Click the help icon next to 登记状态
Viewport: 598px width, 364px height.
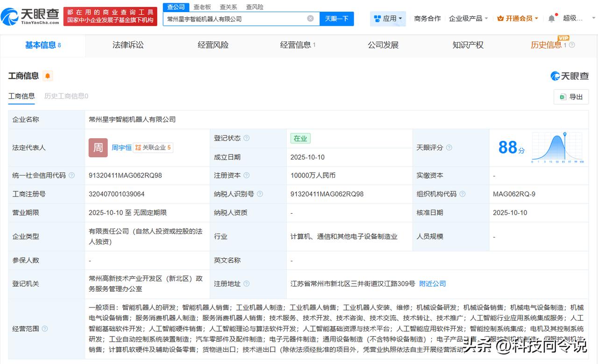(247, 138)
